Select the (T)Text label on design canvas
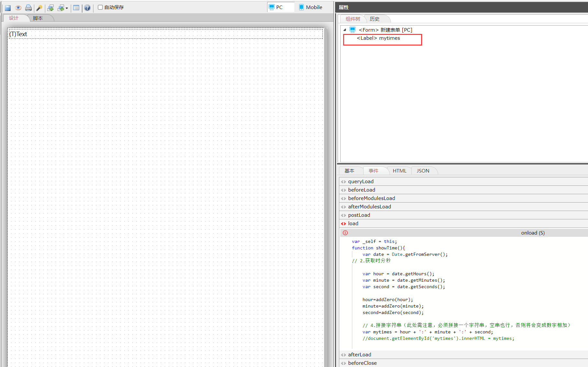The height and width of the screenshot is (367, 588). pos(18,34)
